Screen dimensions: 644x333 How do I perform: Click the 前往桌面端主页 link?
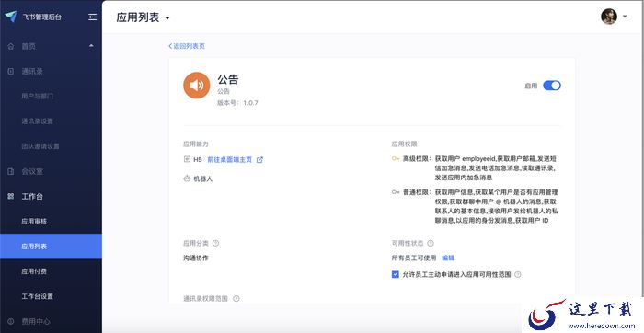point(230,160)
